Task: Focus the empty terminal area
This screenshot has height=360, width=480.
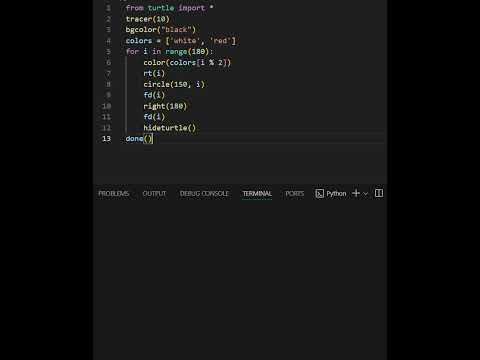Action: pyautogui.click(x=240, y=280)
